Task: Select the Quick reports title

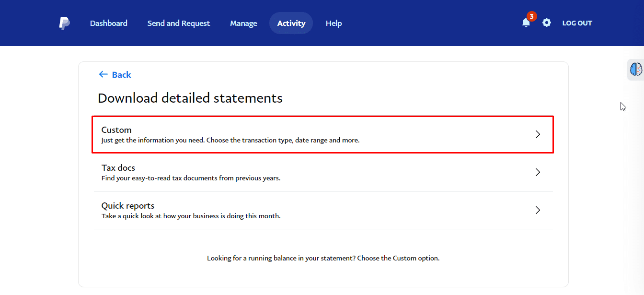Action: click(x=128, y=206)
